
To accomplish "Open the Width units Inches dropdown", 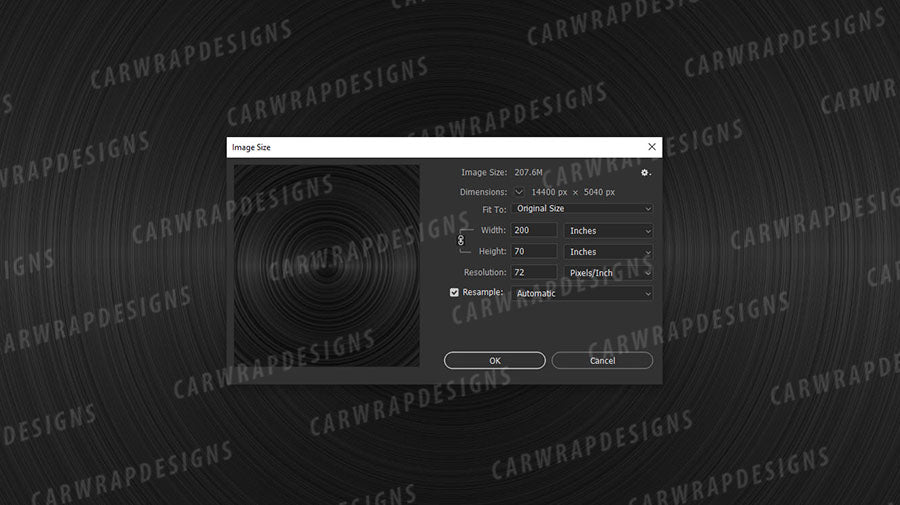I will 608,231.
